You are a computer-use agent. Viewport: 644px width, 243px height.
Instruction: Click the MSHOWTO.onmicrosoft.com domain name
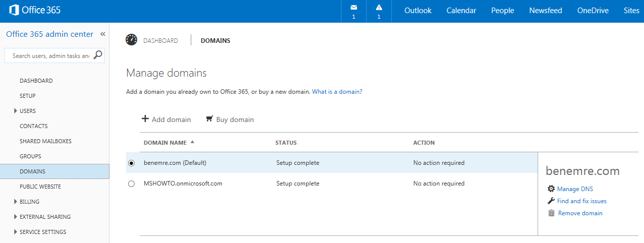tap(183, 184)
